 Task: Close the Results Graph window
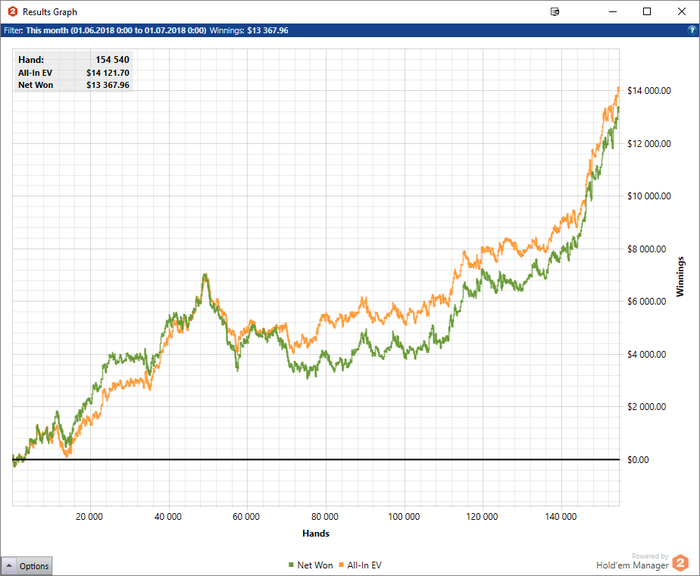pos(681,12)
